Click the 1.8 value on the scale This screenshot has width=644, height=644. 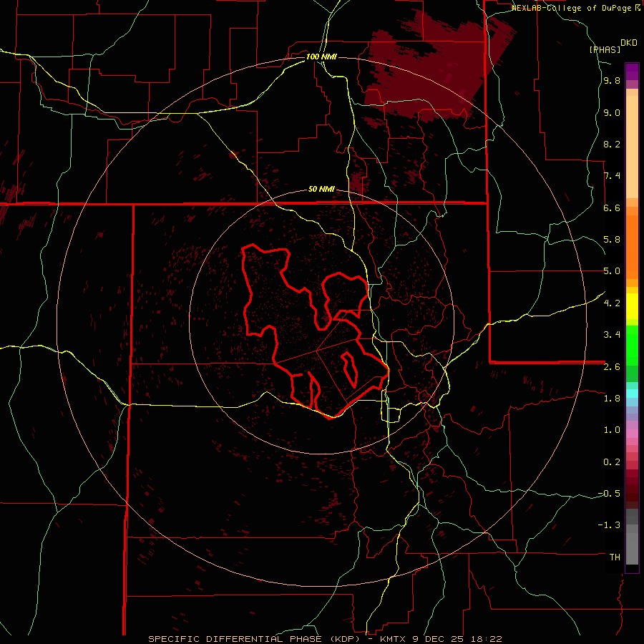pos(612,399)
